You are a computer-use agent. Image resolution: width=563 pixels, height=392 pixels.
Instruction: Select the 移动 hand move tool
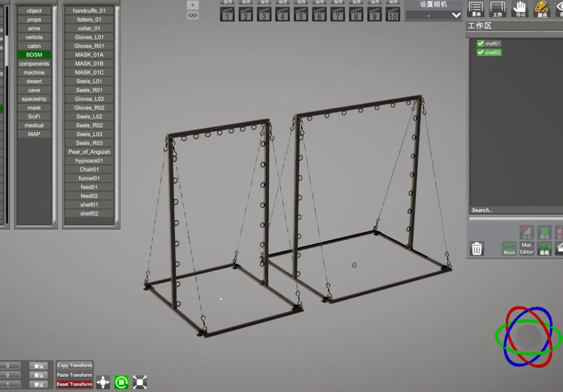click(520, 9)
